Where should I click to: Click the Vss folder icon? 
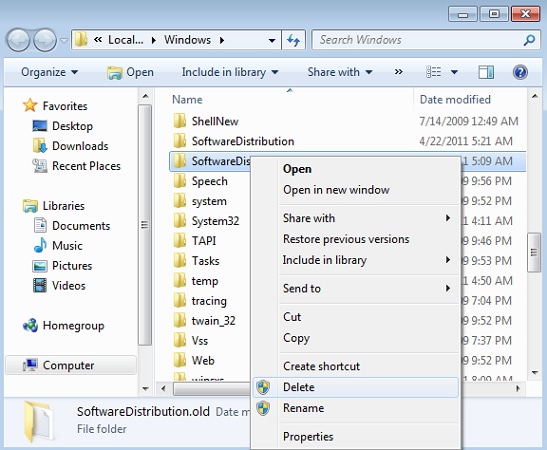(180, 340)
